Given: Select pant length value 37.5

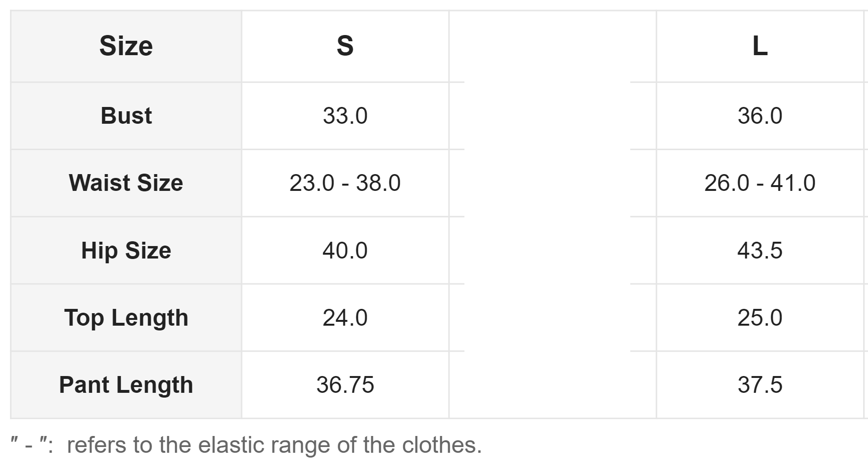Looking at the screenshot, I should click(760, 385).
